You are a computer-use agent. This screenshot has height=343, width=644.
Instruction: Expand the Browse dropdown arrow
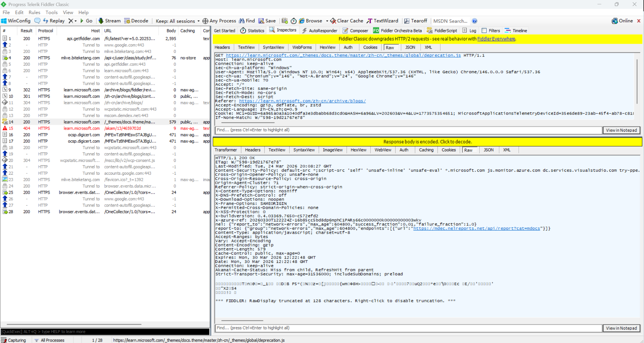(x=327, y=21)
